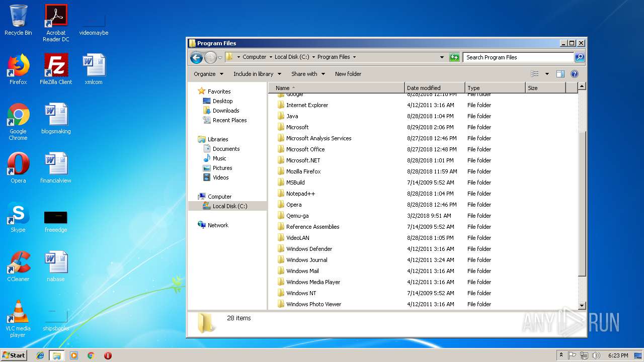The height and width of the screenshot is (362, 644).
Task: Launch Opera from the desktop
Action: pos(18,168)
